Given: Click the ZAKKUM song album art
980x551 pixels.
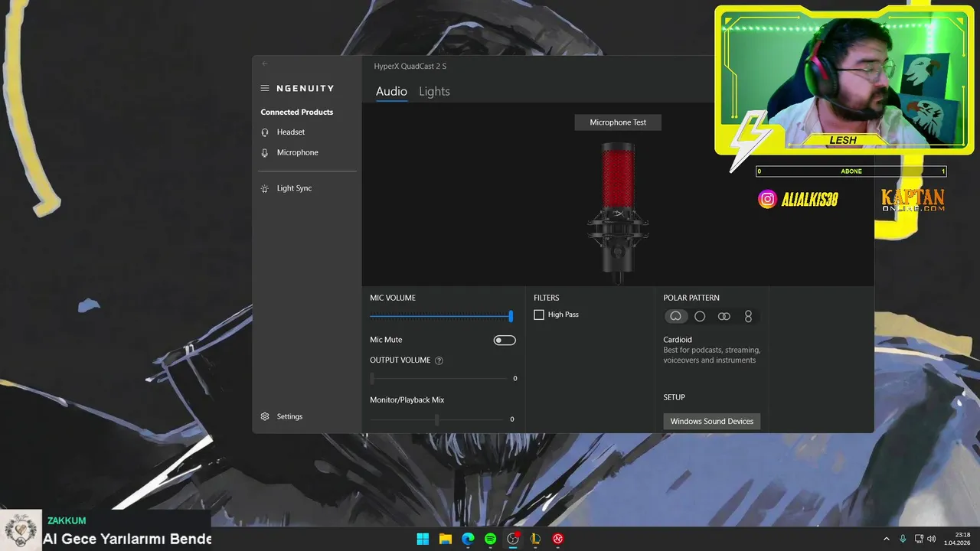Looking at the screenshot, I should 20,530.
